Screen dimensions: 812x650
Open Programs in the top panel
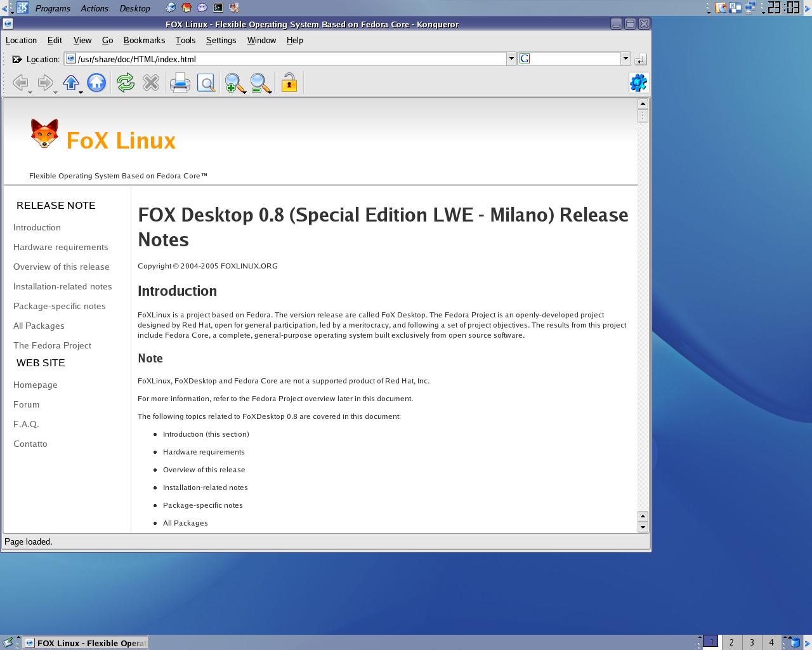[x=53, y=8]
